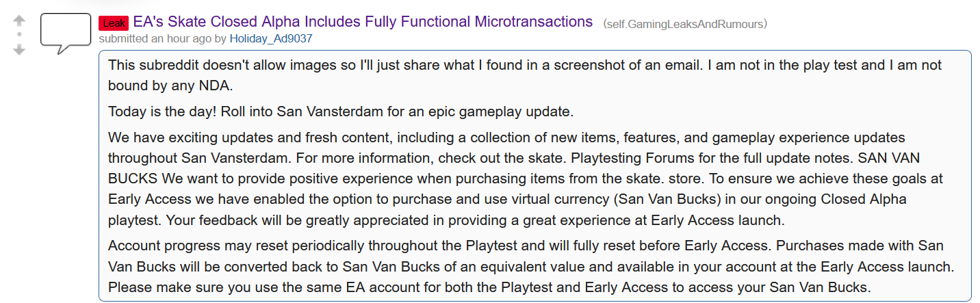Viewport: 980px width, 303px height.
Task: Open the self-post speech bubble thumbnail
Action: pos(66,34)
